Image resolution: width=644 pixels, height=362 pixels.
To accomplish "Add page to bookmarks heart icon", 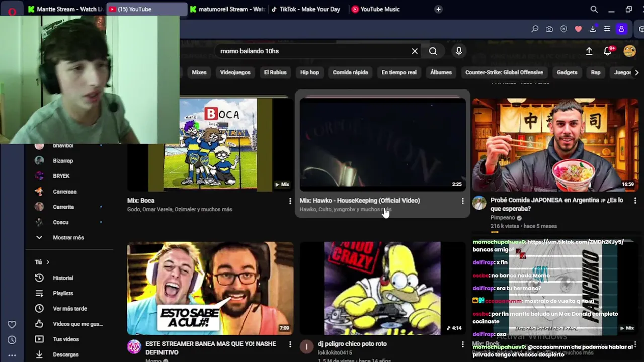I will (x=578, y=29).
